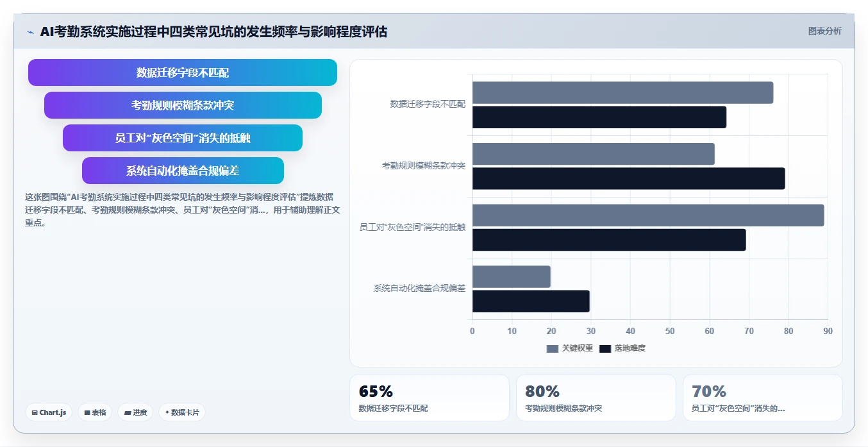Click the title icon beside the AI考勤系统 heading
Image resolution: width=868 pixels, height=447 pixels.
pos(30,32)
